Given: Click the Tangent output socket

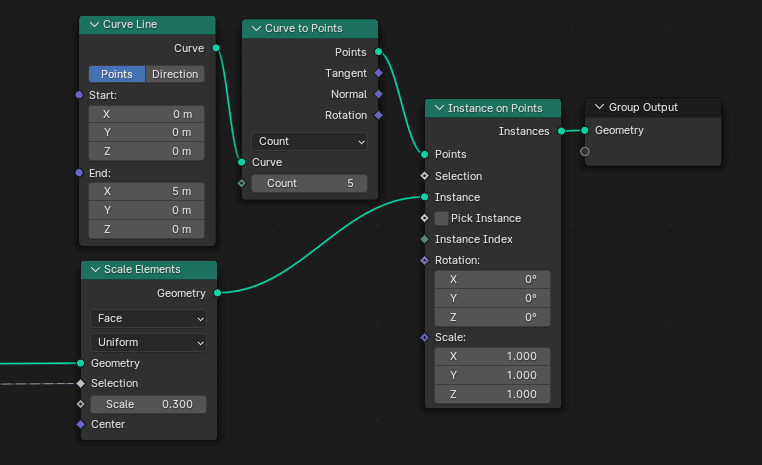Looking at the screenshot, I should coord(379,73).
